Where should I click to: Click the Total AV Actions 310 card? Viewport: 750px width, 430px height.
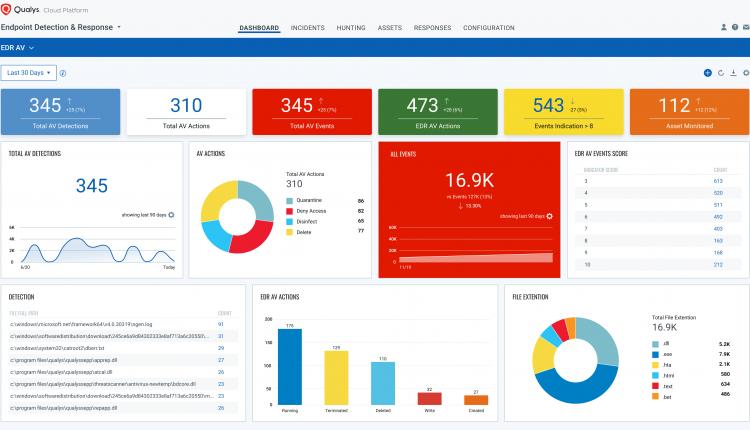[186, 112]
